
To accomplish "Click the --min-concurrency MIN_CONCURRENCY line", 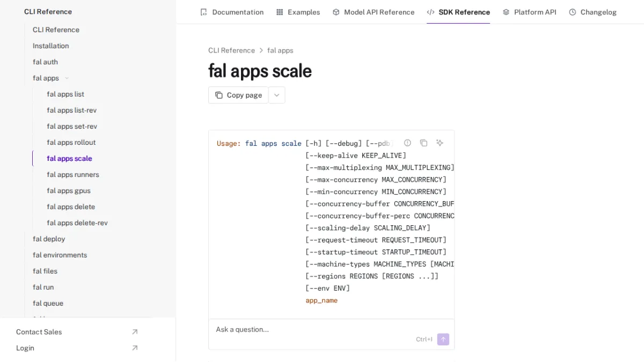I will tap(376, 191).
